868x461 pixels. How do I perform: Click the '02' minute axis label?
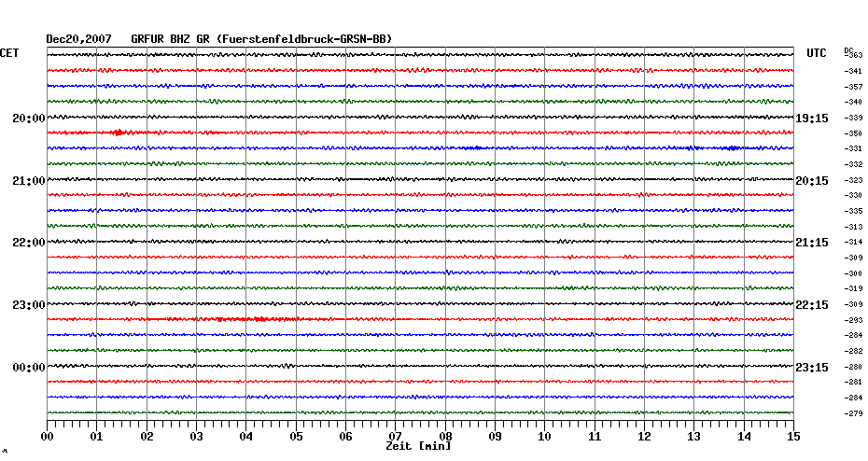[x=147, y=437]
